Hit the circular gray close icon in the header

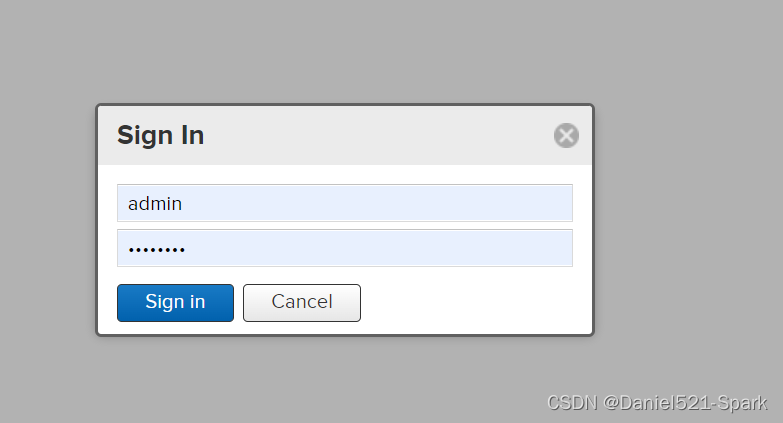coord(566,136)
